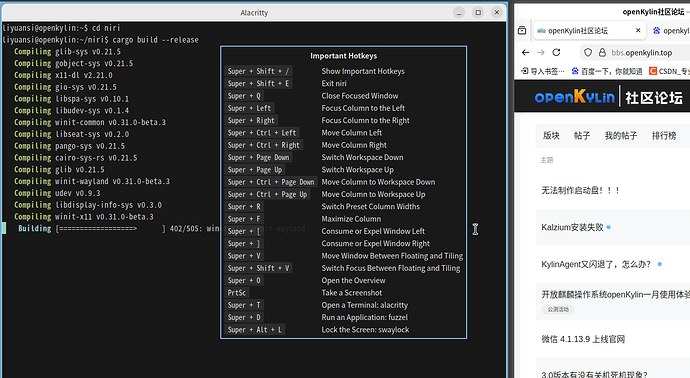
Task: Open the post 微信 4.1.13.9 上线官网
Action: tap(583, 339)
